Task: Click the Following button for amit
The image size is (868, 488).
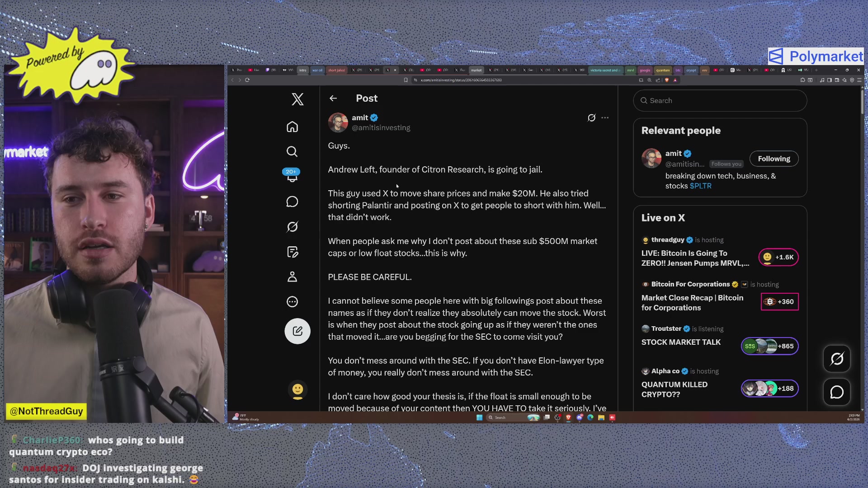Action: click(774, 159)
